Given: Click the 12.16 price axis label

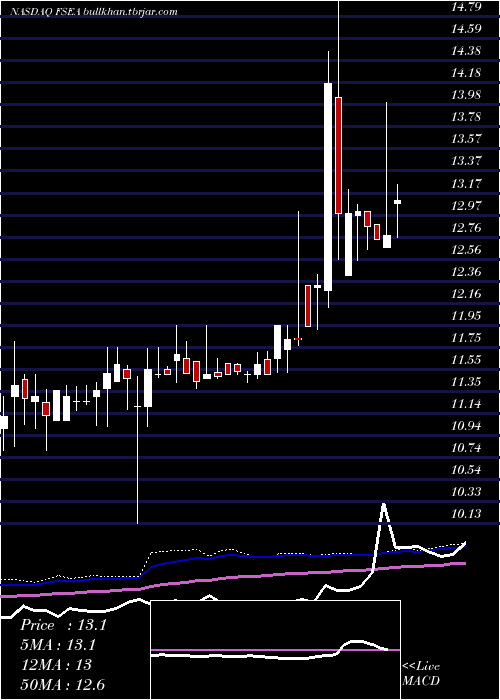Looking at the screenshot, I should coord(466,293).
